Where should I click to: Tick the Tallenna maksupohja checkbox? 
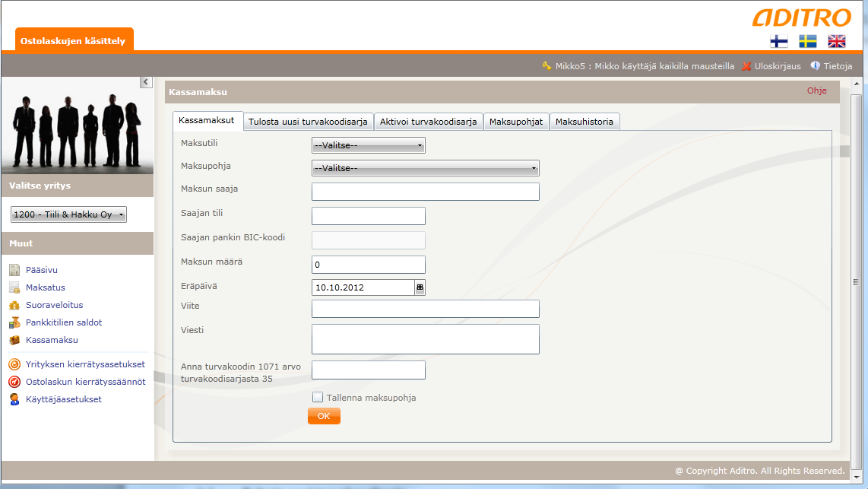click(x=318, y=397)
